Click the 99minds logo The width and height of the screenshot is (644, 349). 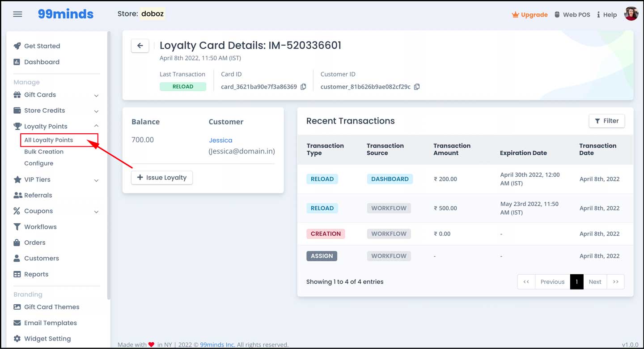click(x=66, y=14)
